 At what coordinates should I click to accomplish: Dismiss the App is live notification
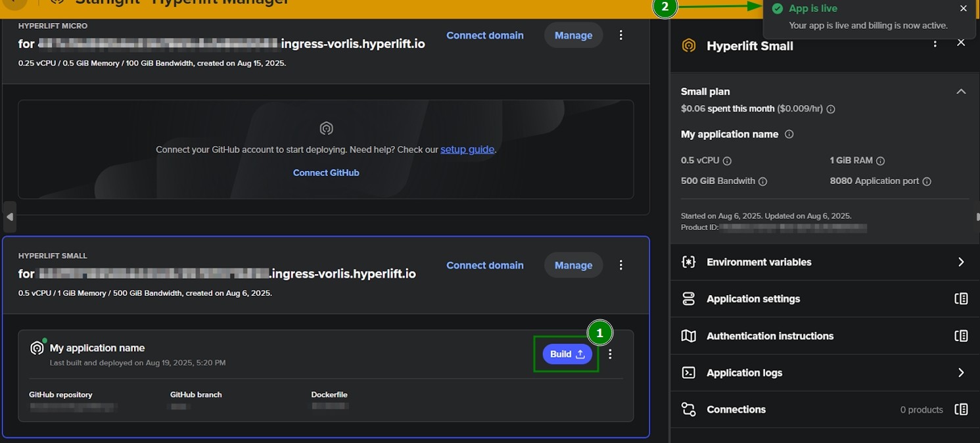click(964, 9)
